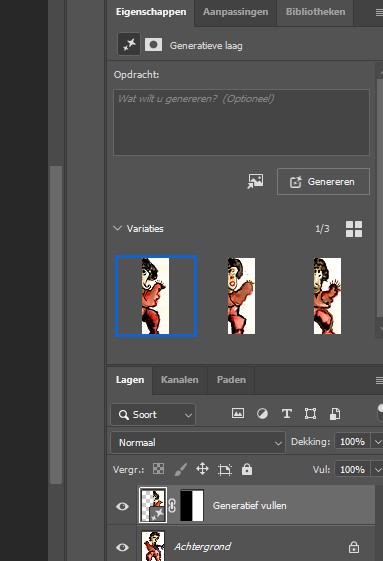Open the Soort filter dropdown

click(153, 414)
